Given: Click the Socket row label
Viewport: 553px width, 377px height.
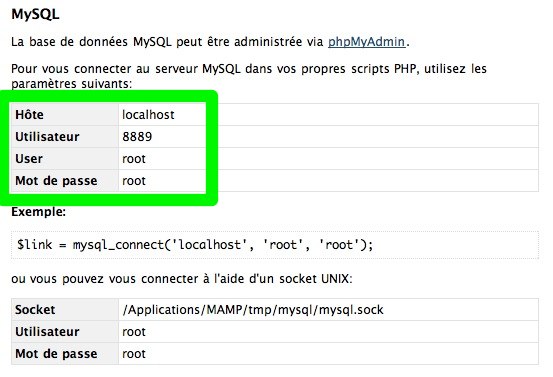Looking at the screenshot, I should coord(35,310).
